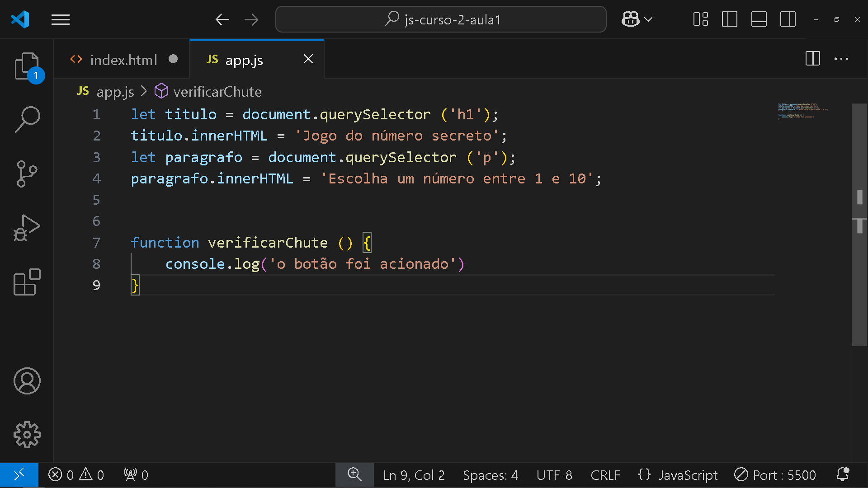The width and height of the screenshot is (868, 488).
Task: Open the Accounts menu
Action: 27,381
